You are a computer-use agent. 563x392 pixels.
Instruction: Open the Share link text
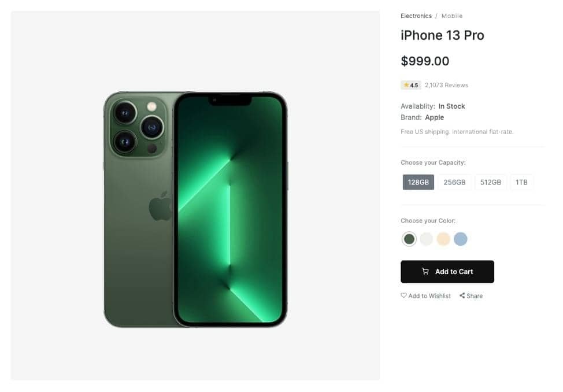[475, 296]
